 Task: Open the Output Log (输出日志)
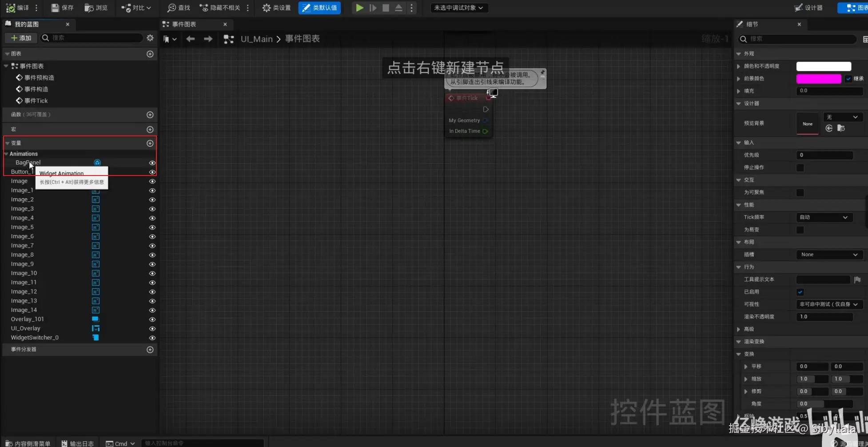click(78, 443)
